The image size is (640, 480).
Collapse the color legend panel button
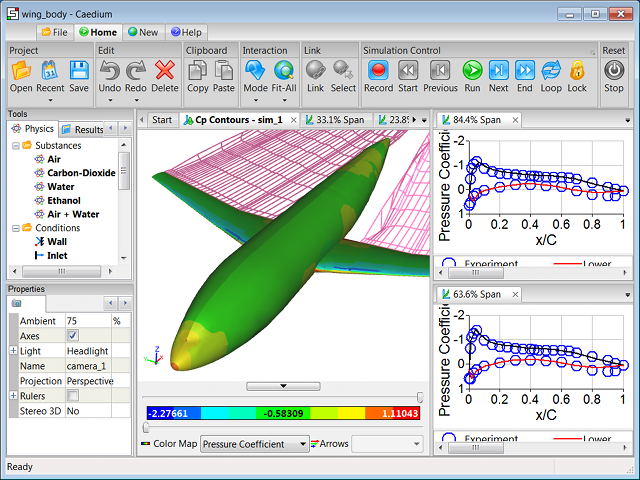(283, 386)
